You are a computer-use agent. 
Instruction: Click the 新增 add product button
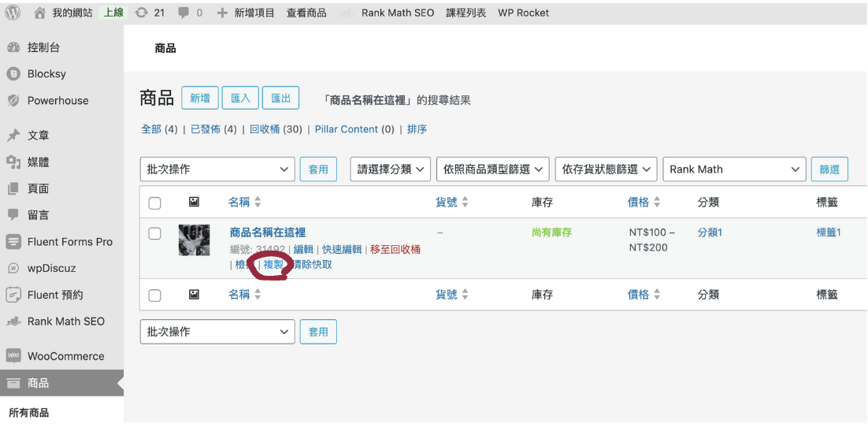(200, 99)
